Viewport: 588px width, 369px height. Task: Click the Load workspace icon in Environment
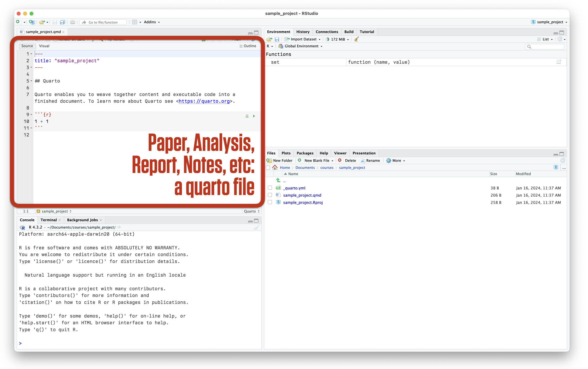269,39
